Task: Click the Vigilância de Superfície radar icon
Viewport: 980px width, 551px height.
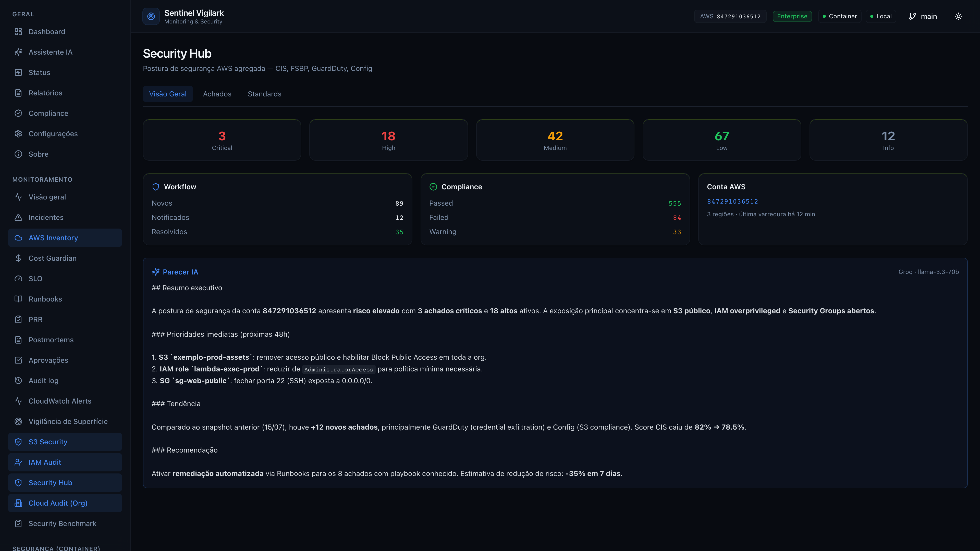Action: click(x=18, y=422)
